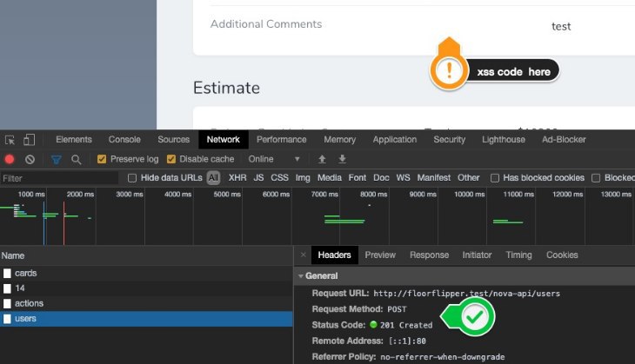Viewport: 635px width, 364px height.
Task: Filter requests by Media
Action: coord(330,178)
